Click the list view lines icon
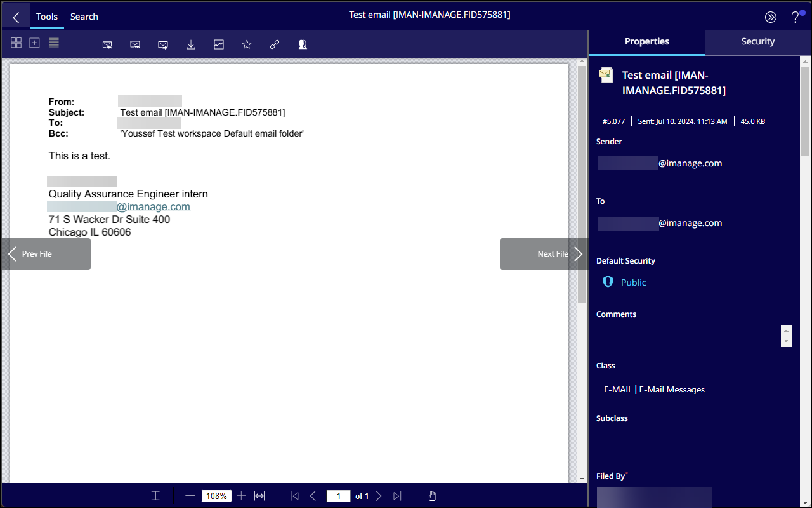The image size is (812, 508). [x=54, y=43]
